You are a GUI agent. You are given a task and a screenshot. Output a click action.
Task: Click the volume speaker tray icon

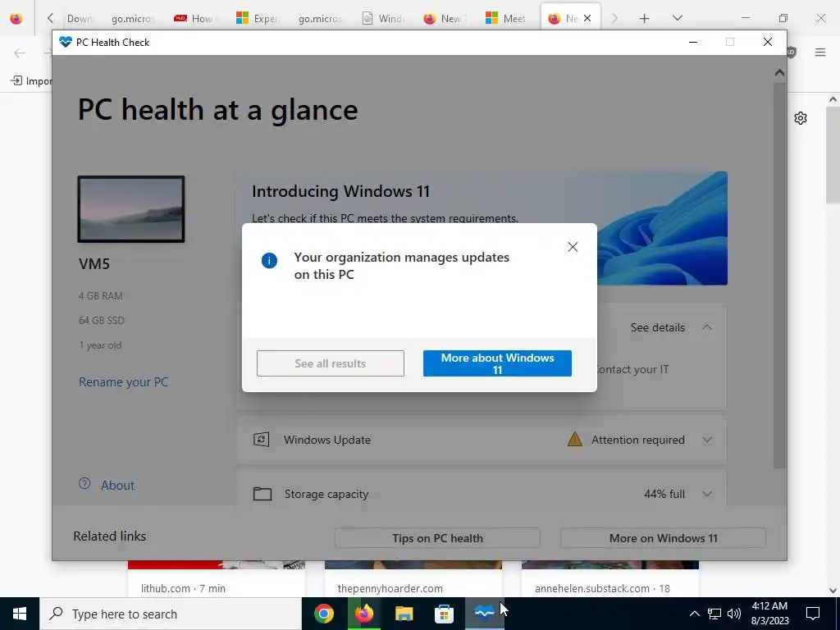pos(734,614)
